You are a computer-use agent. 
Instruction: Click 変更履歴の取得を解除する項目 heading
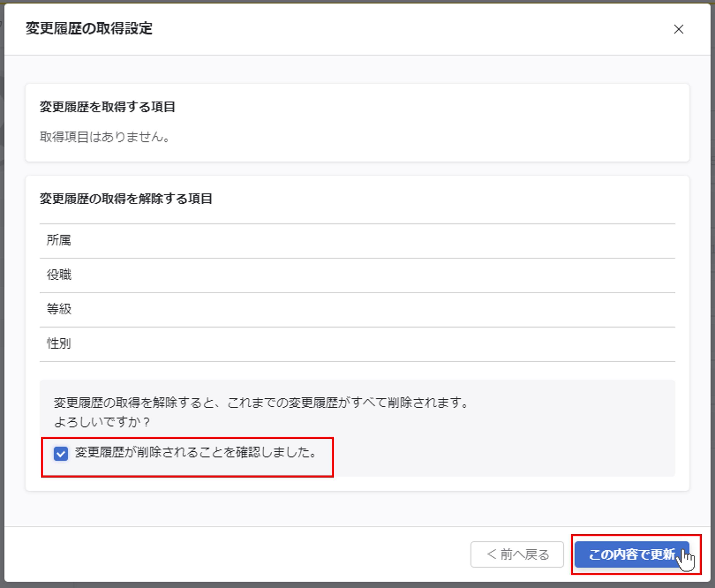(126, 199)
